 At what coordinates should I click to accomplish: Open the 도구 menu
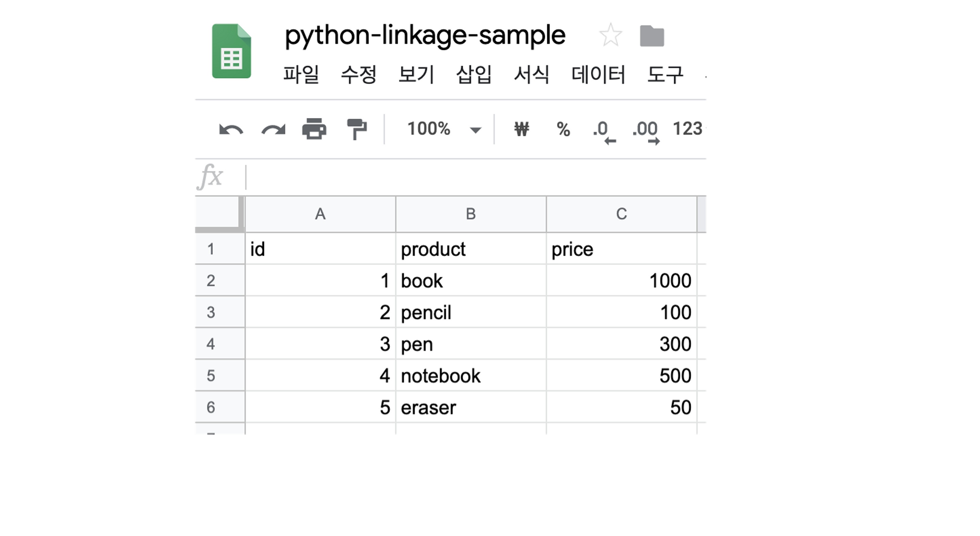click(x=665, y=74)
